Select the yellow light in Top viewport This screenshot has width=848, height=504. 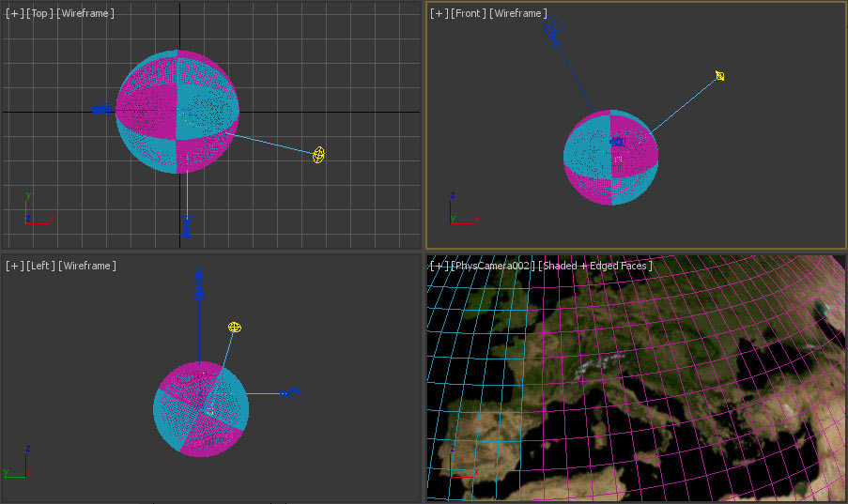click(318, 155)
